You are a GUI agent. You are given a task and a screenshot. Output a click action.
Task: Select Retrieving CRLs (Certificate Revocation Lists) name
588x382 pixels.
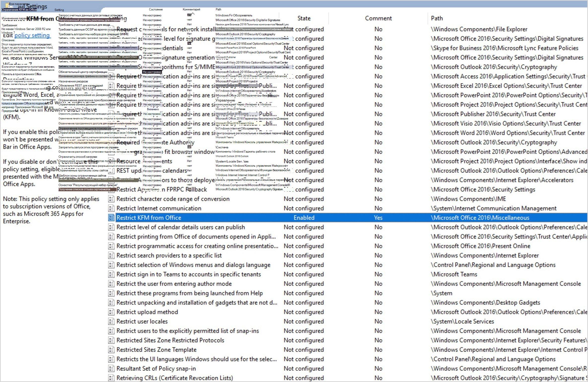click(x=175, y=378)
